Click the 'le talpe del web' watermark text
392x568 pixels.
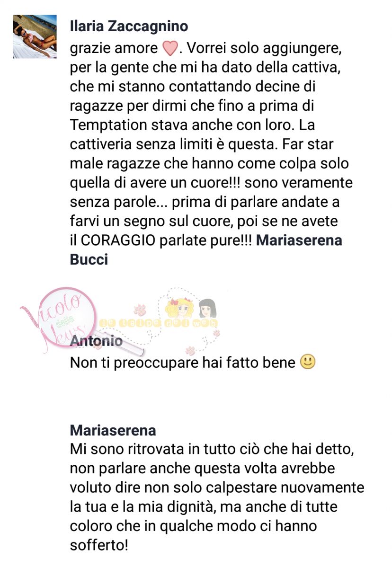pyautogui.click(x=159, y=324)
